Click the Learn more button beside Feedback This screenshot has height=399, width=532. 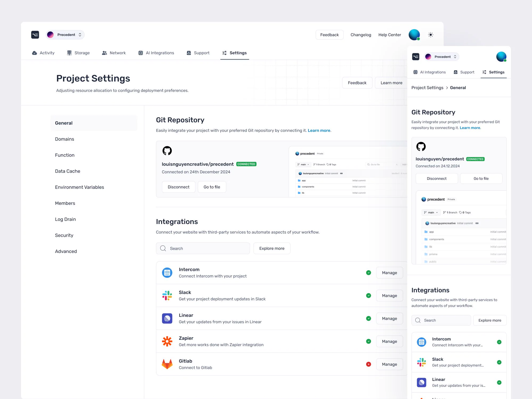click(391, 83)
